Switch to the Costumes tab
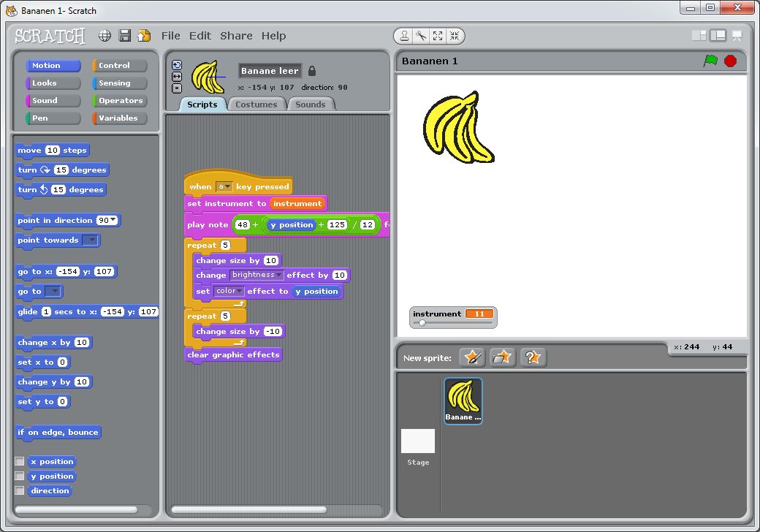 tap(256, 104)
